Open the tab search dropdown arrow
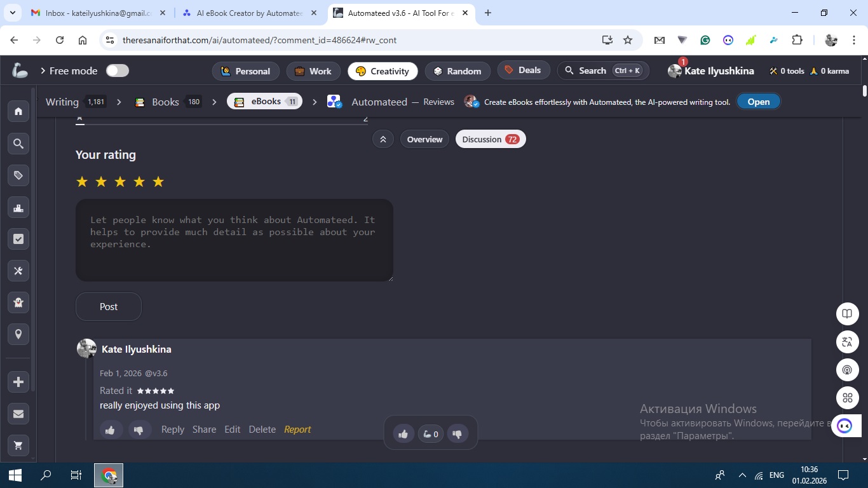The width and height of the screenshot is (868, 488). point(12,13)
